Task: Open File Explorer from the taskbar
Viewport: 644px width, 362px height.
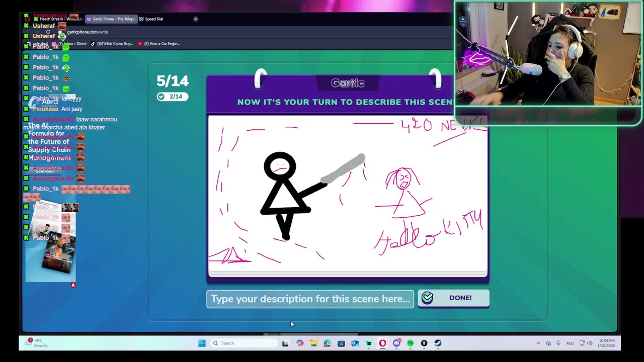Action: pos(313,343)
